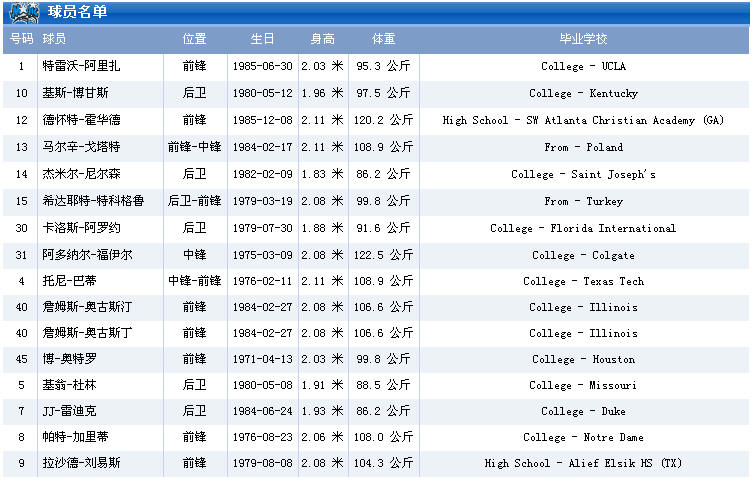
Task: Click weight 95.3 公斤 cell
Action: click(383, 66)
